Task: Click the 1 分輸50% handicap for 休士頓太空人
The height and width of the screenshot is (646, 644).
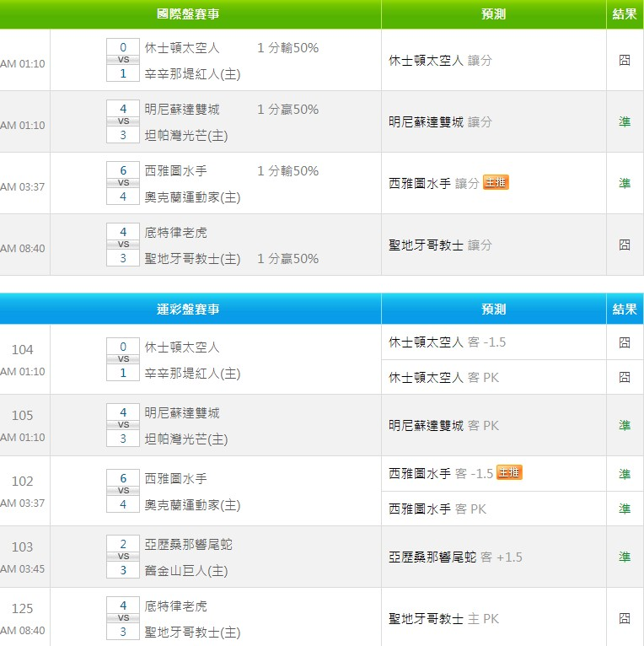Action: pos(287,48)
